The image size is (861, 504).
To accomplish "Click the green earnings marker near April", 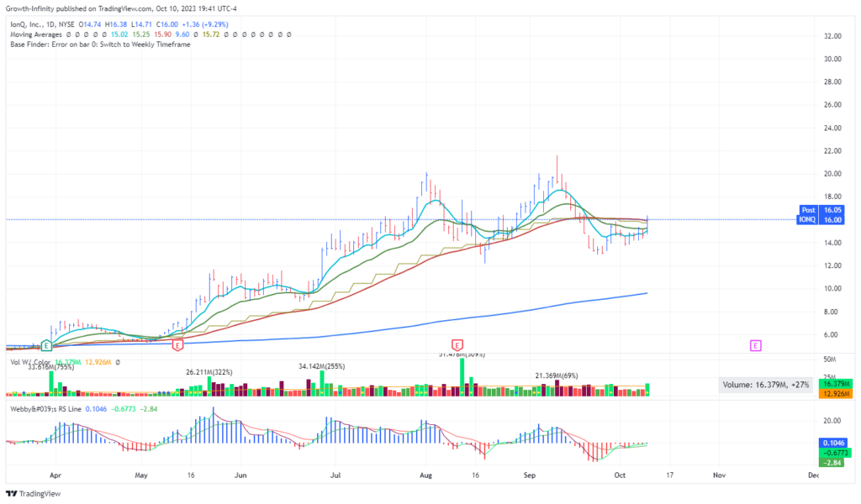I will tap(47, 345).
